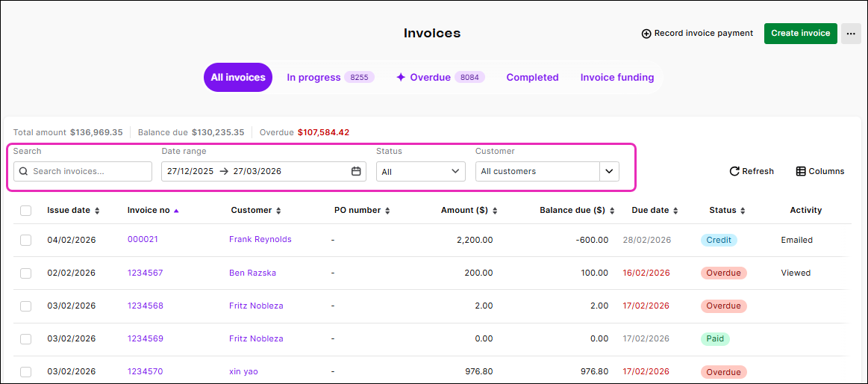Open the calendar icon in the Date range field
Screen dimensions: 868x384
click(x=357, y=171)
